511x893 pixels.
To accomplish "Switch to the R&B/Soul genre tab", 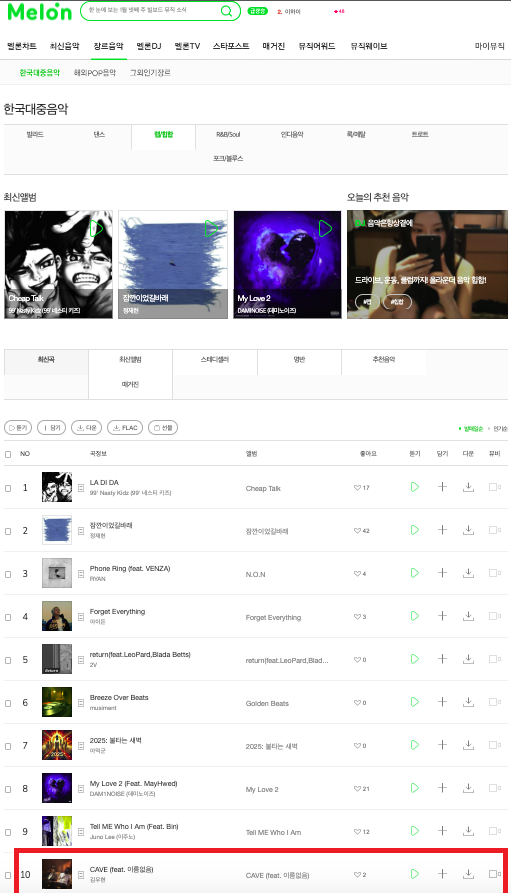I will pos(228,134).
